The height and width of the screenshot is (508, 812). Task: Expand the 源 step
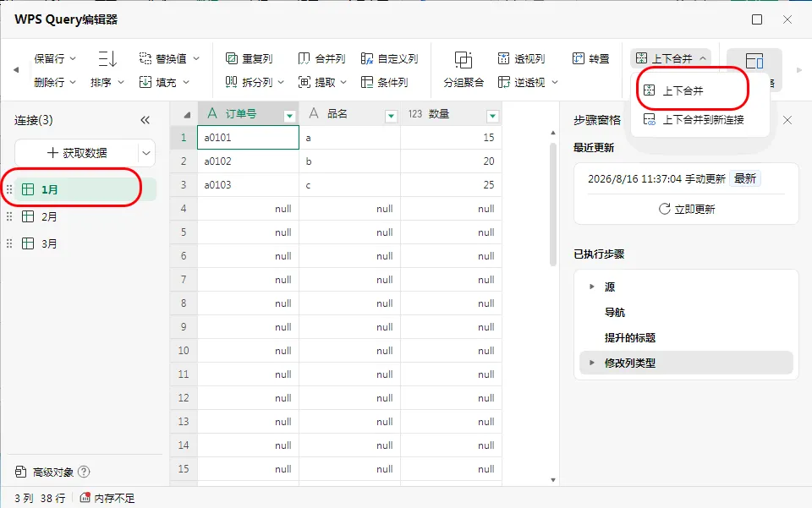click(x=591, y=286)
